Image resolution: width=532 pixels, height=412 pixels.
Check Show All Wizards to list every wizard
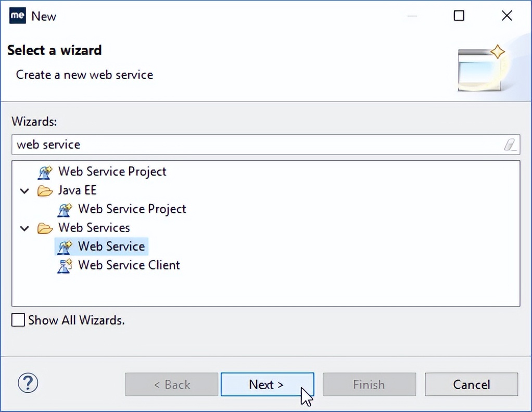tap(18, 320)
